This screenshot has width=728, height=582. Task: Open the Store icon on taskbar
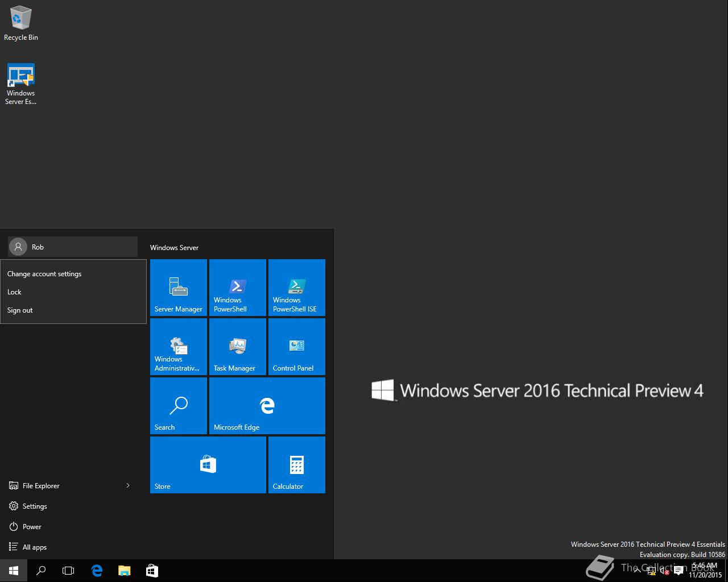click(x=152, y=571)
